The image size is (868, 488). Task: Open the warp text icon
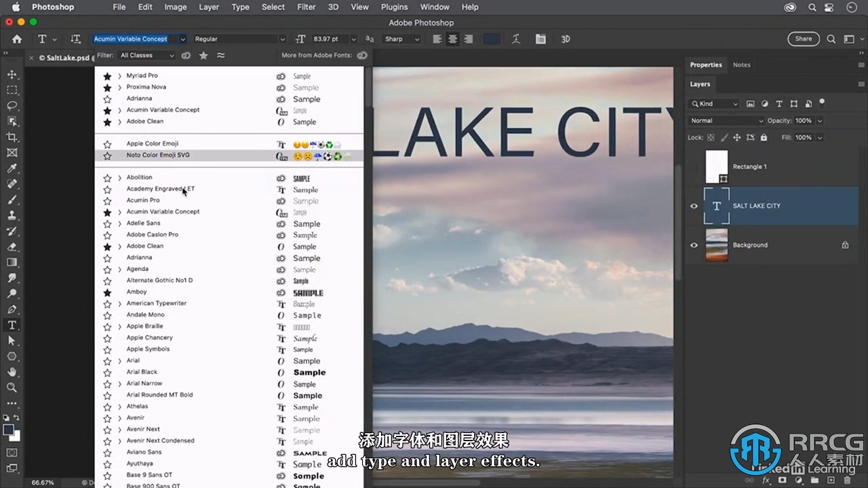516,39
